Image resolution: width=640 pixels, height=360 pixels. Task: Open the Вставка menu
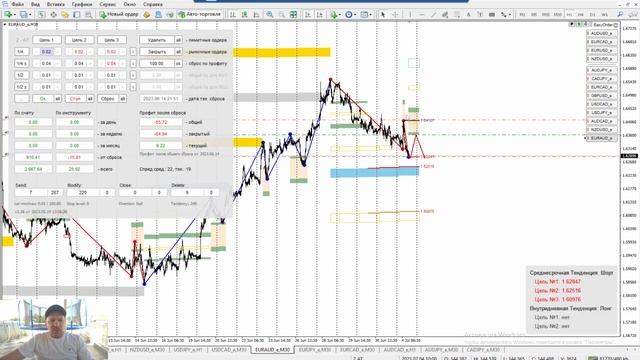click(x=56, y=4)
